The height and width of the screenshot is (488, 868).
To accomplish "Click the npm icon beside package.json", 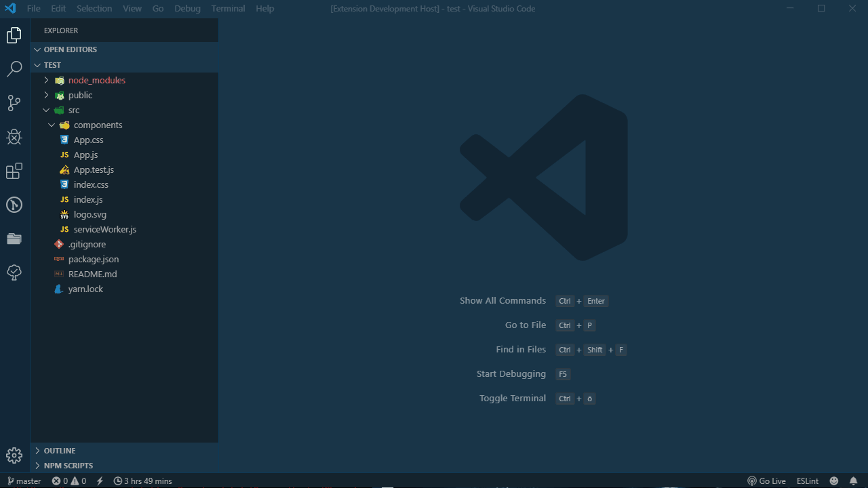I will pos(59,259).
